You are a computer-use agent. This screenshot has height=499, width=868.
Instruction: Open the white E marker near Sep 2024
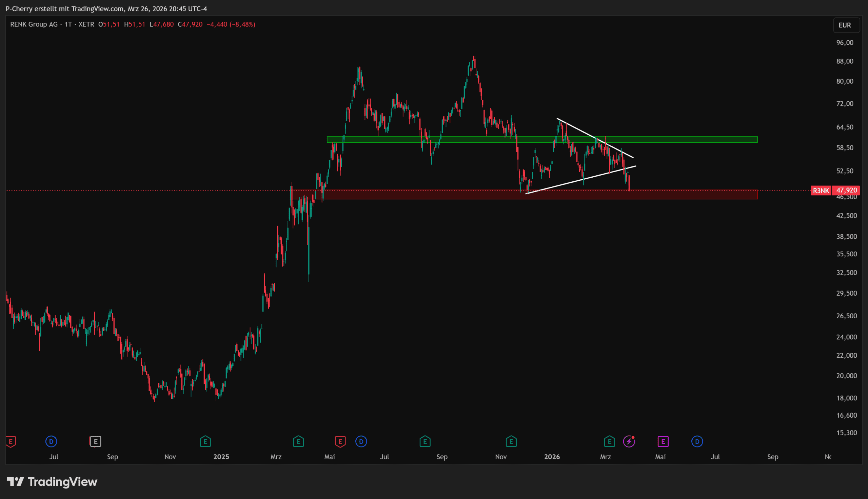[95, 441]
